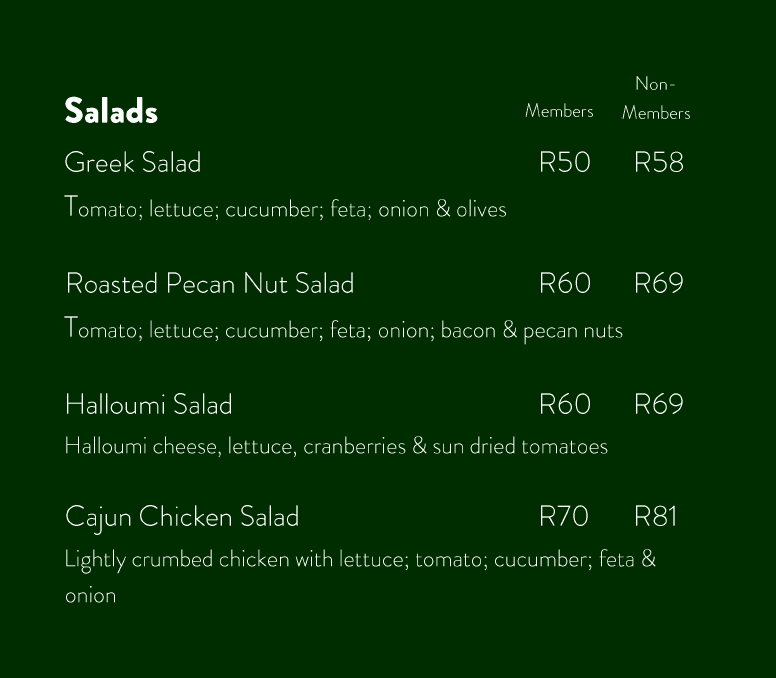The image size is (776, 678).
Task: Open the Cajun Chicken Salad item
Action: coord(182,517)
